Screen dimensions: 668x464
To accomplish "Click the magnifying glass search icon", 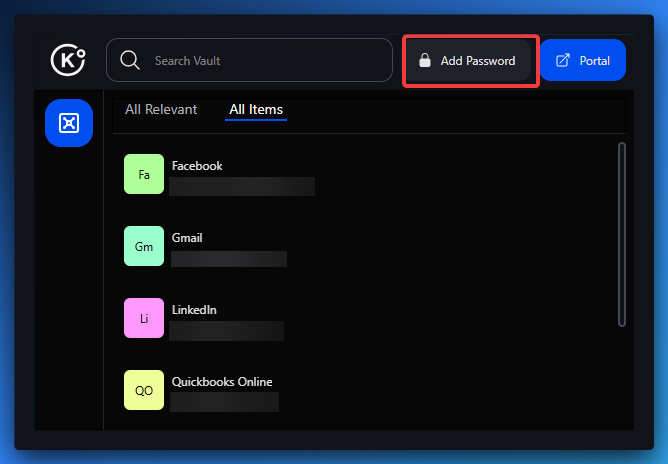I will [x=130, y=60].
